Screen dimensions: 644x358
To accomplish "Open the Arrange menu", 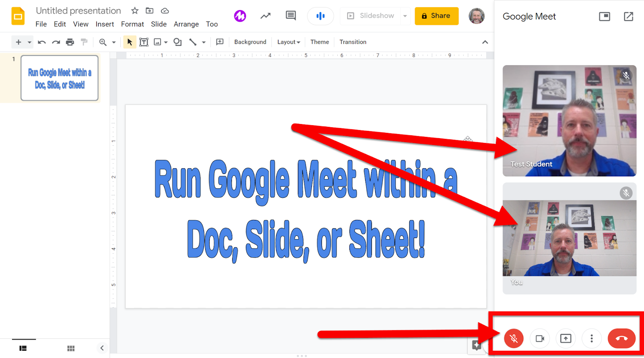I will (186, 24).
